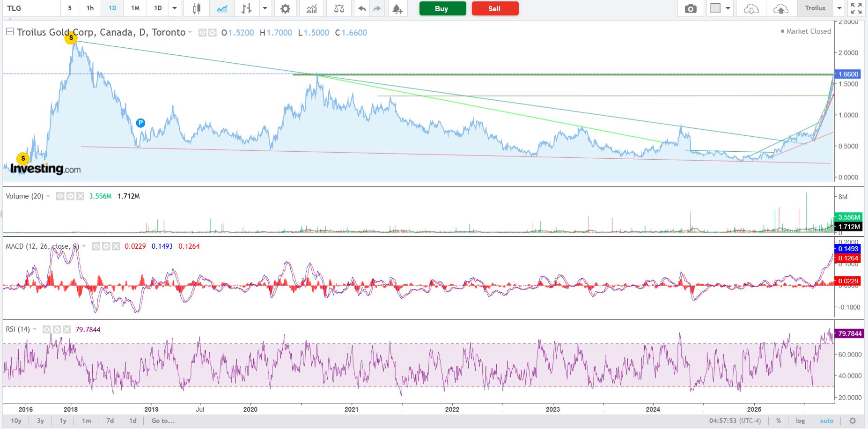Click the green Buy button
The height and width of the screenshot is (429, 868).
point(442,8)
